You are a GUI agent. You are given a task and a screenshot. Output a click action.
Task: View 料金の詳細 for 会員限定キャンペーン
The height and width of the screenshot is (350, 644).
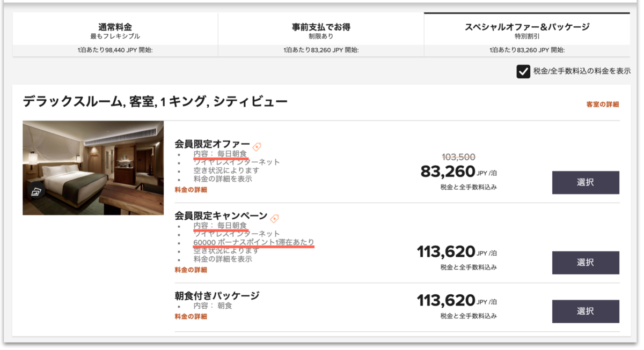click(x=191, y=270)
